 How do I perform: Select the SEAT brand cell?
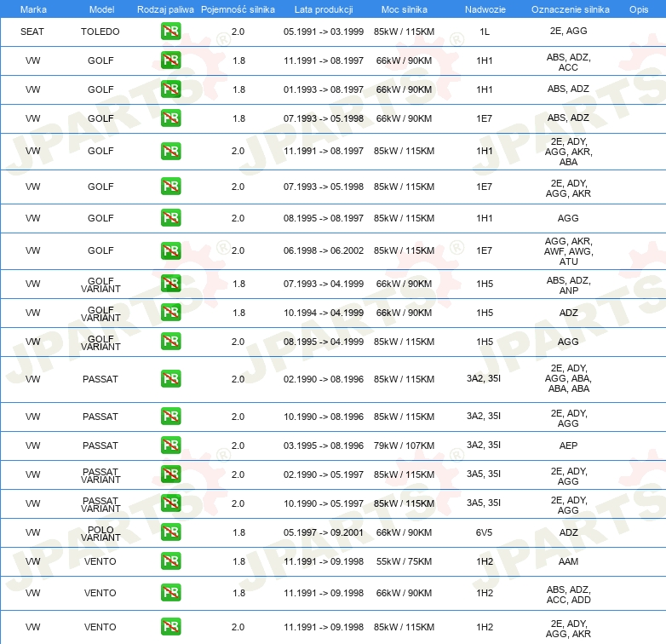[32, 32]
